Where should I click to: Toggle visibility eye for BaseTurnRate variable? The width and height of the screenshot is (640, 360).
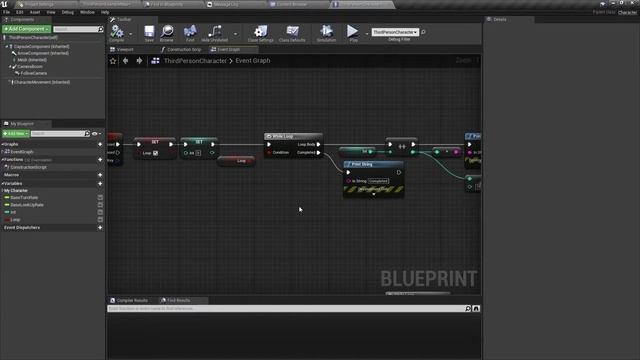[100, 198]
